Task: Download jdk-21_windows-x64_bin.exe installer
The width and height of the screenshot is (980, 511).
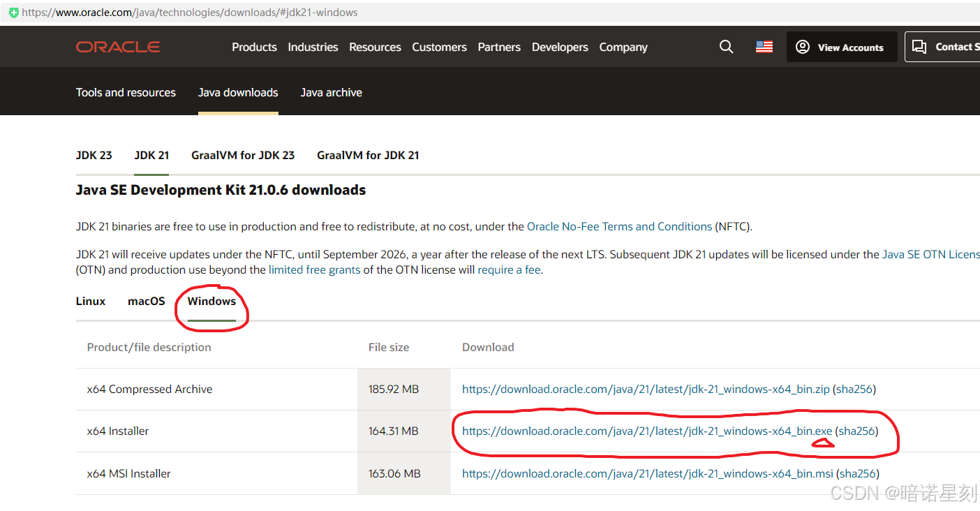Action: [647, 431]
